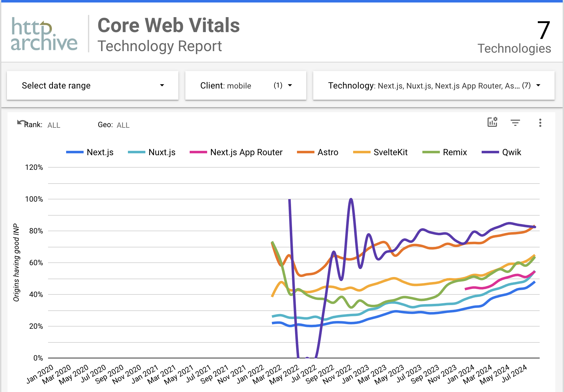Open the three-dot more options menu

540,123
